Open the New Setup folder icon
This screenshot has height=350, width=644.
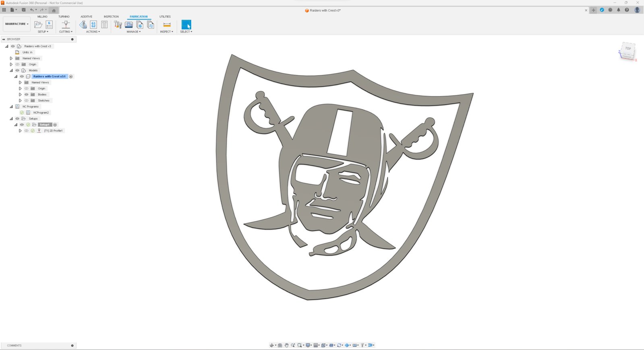(x=38, y=25)
